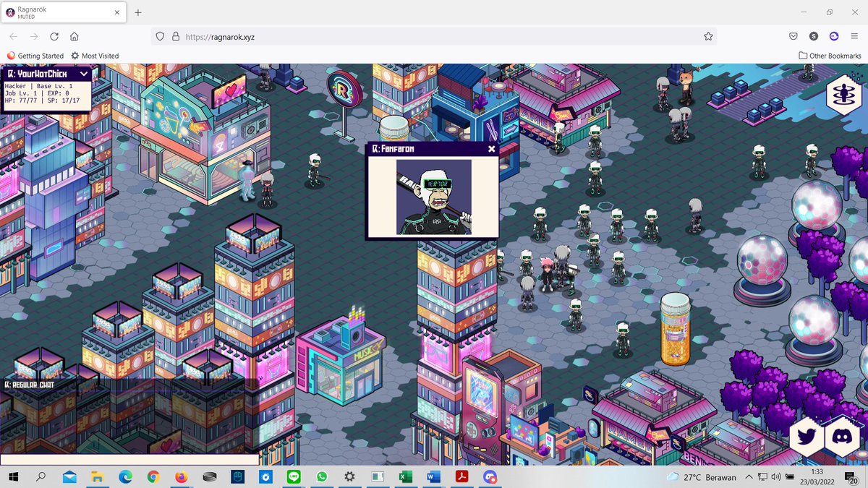Reload the current page
Viewport: 868px width, 488px height.
[x=54, y=36]
